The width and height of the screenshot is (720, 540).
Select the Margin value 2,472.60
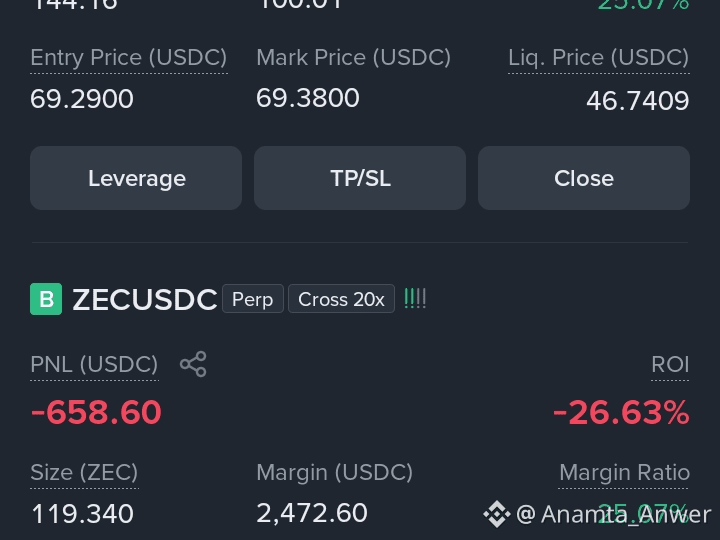click(312, 513)
